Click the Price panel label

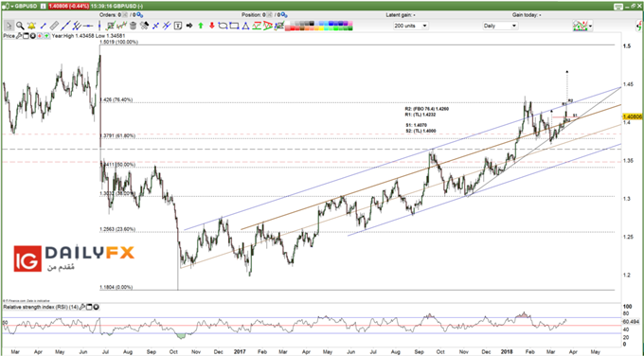(x=9, y=36)
